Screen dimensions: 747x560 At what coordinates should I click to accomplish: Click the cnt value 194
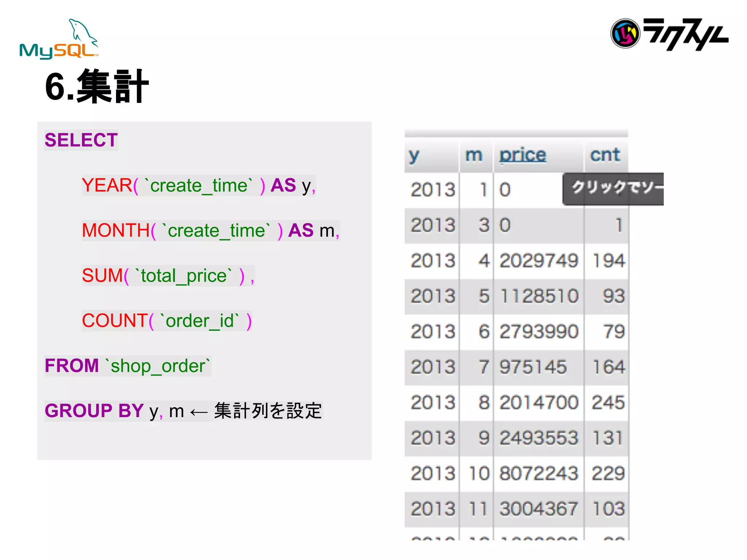pyautogui.click(x=609, y=261)
